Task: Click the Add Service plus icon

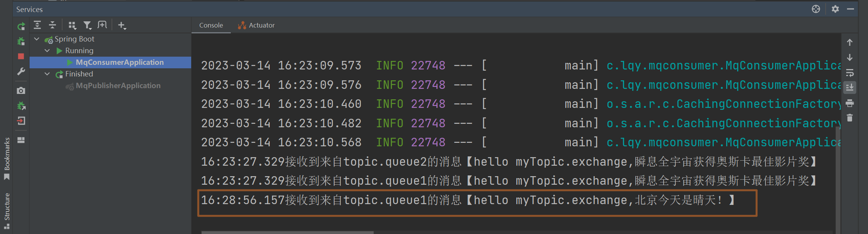Action: [122, 25]
